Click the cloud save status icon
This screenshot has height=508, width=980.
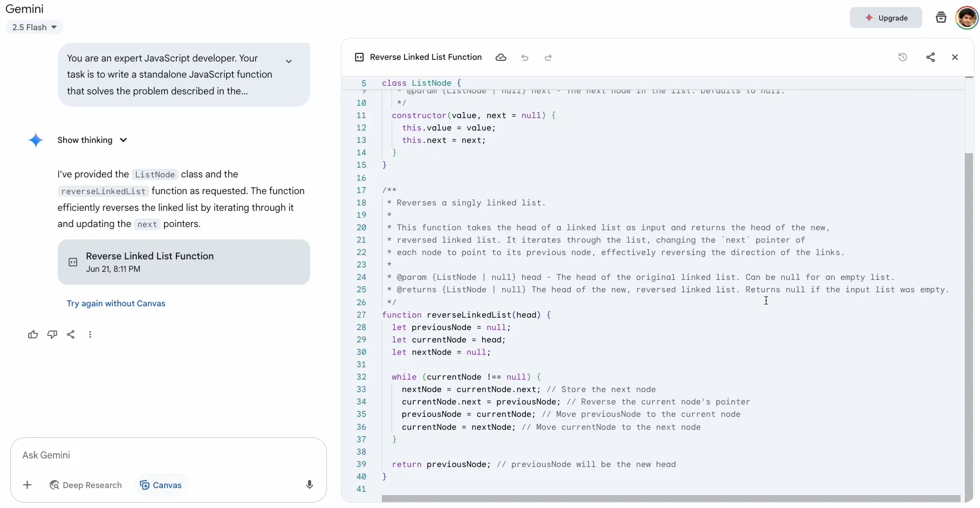tap(501, 58)
